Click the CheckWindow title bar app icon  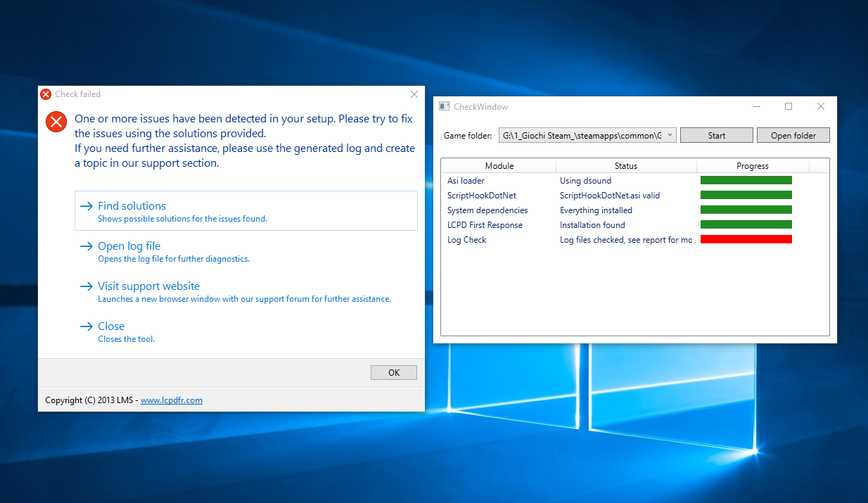click(x=444, y=106)
